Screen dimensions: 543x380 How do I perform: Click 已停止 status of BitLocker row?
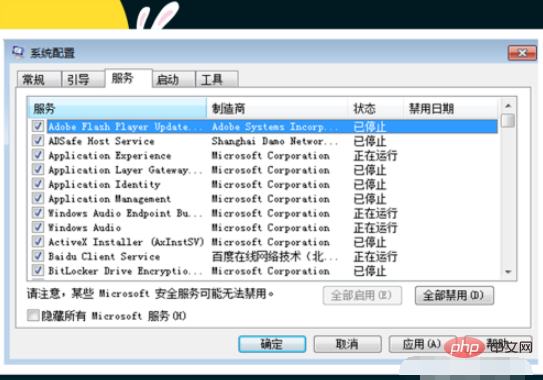click(370, 271)
